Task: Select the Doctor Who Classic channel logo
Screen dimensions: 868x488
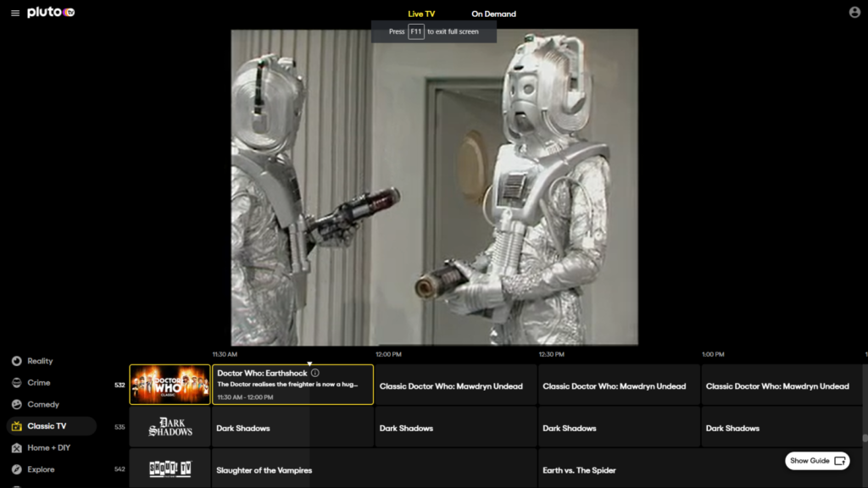Action: click(x=170, y=385)
